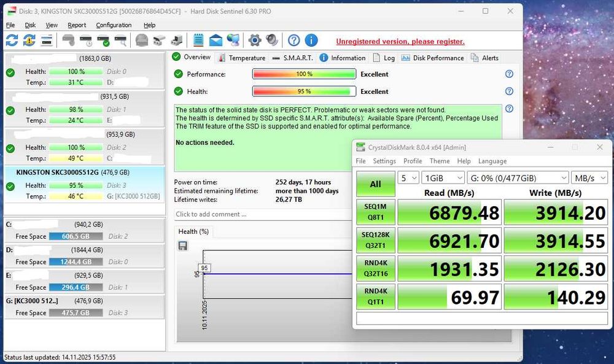Open the Configuration menu

pyautogui.click(x=114, y=25)
